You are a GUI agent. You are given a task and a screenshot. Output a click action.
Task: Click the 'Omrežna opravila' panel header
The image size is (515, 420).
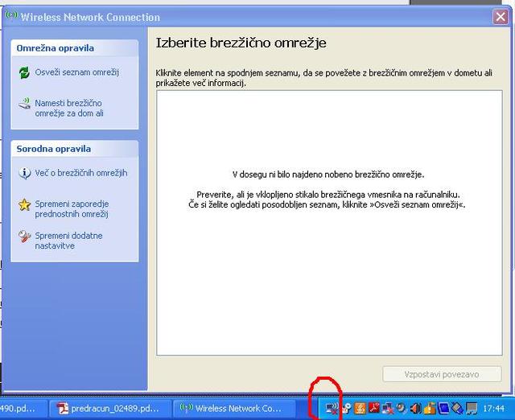(74, 48)
